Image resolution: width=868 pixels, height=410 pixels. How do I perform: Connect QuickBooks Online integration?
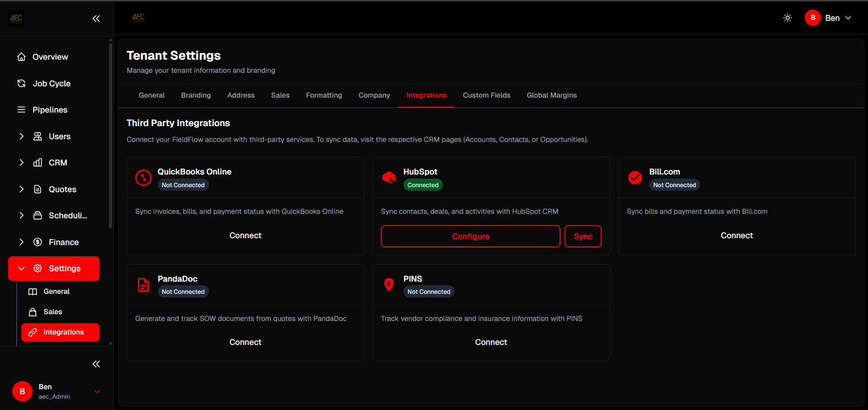pyautogui.click(x=245, y=236)
